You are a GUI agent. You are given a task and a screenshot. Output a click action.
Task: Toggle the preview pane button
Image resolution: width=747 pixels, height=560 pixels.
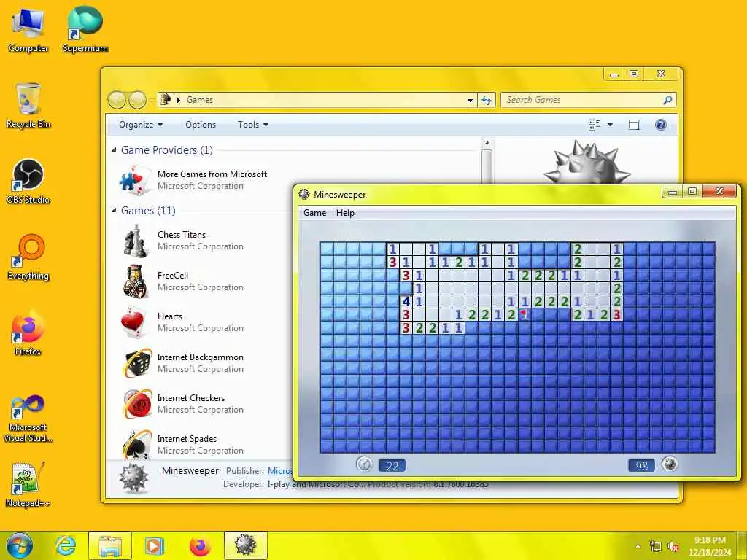pos(635,125)
